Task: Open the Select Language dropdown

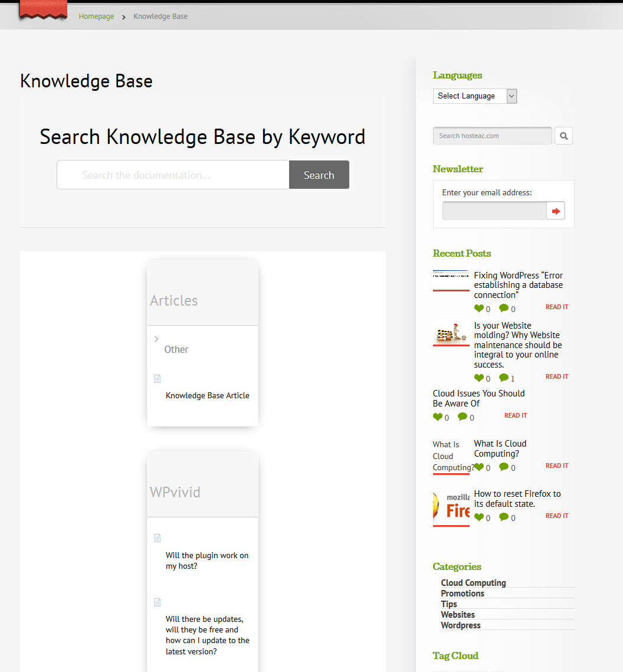Action: (x=474, y=96)
